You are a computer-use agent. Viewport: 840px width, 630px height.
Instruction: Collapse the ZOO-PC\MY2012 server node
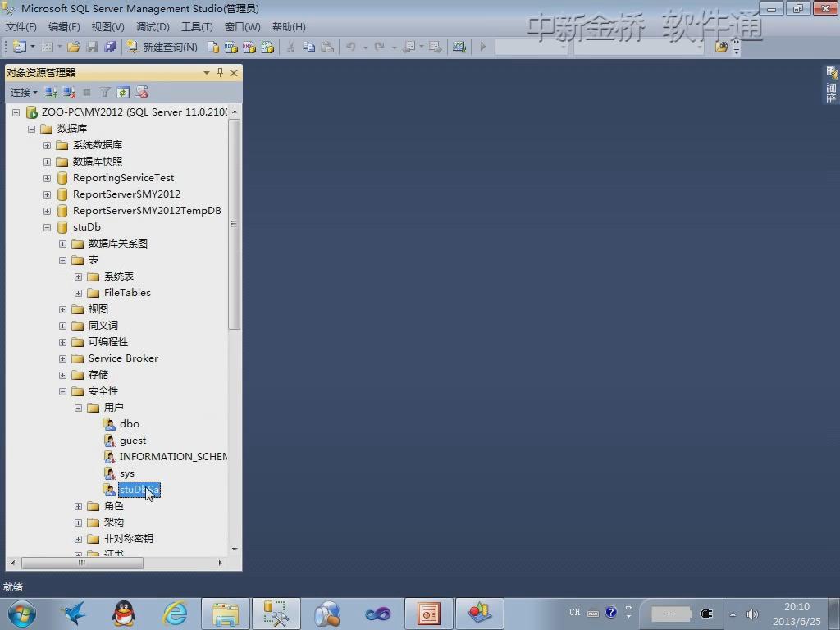[16, 112]
